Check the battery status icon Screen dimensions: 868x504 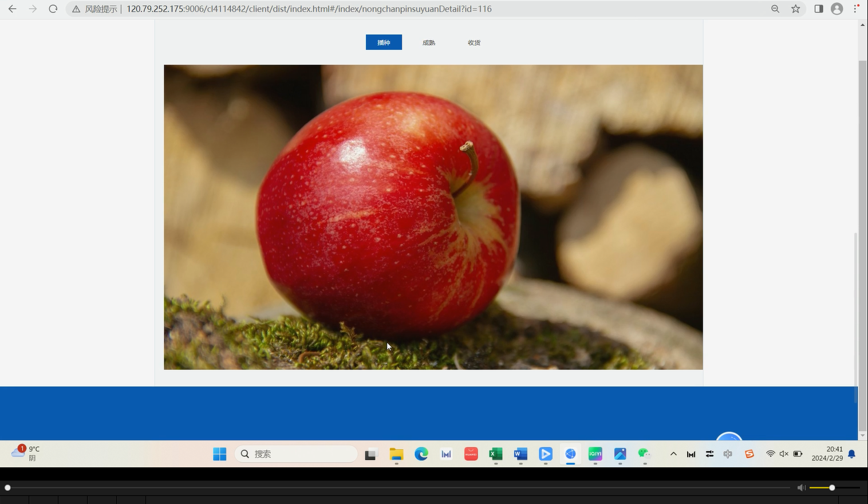tap(798, 454)
